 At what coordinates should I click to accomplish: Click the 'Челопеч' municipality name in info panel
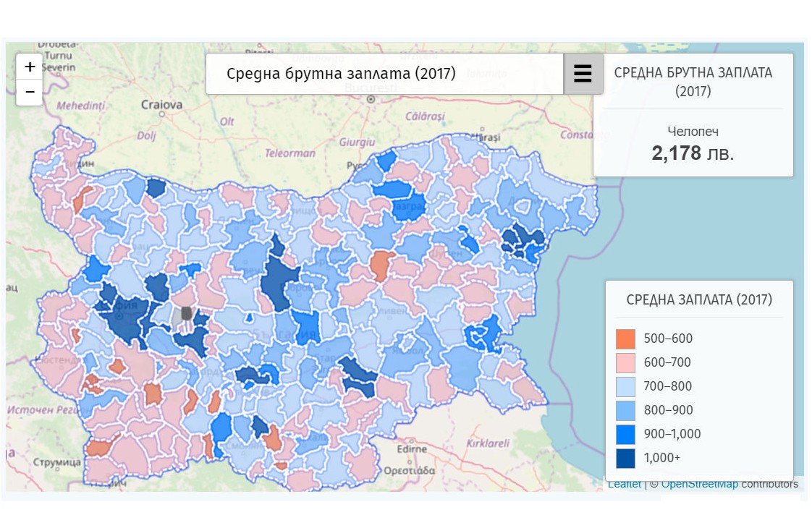tap(693, 132)
